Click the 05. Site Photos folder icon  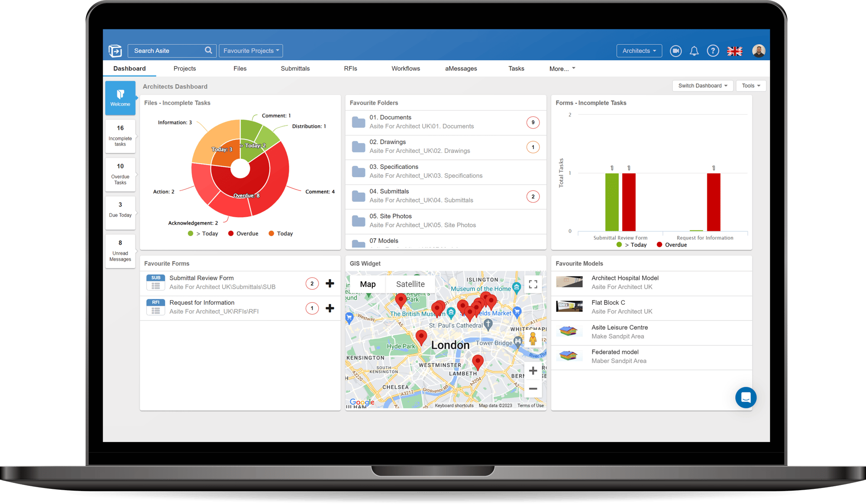[359, 221]
